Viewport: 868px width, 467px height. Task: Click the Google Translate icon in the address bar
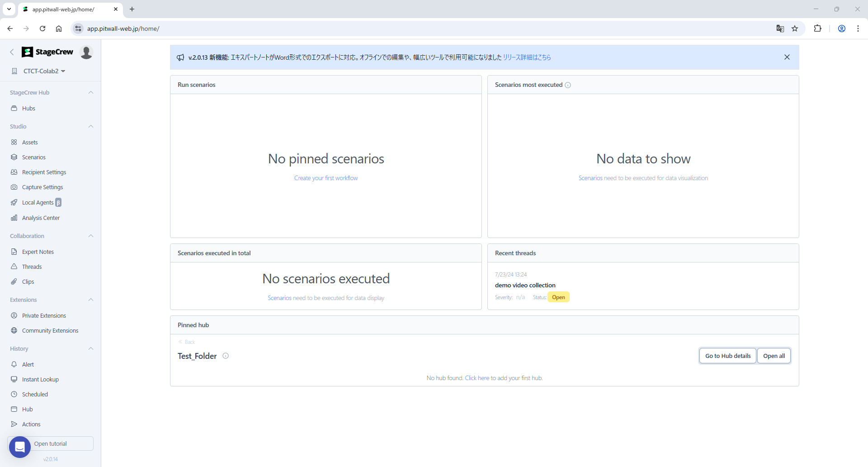tap(780, 29)
